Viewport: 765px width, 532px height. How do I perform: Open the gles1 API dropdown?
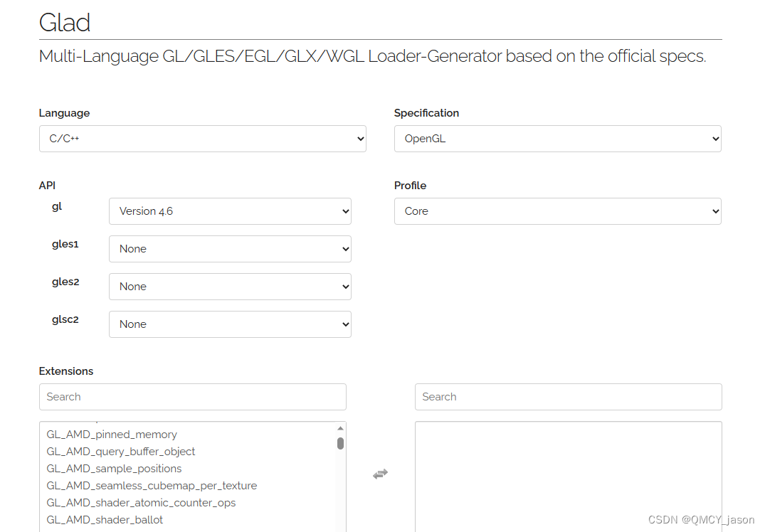pyautogui.click(x=230, y=249)
